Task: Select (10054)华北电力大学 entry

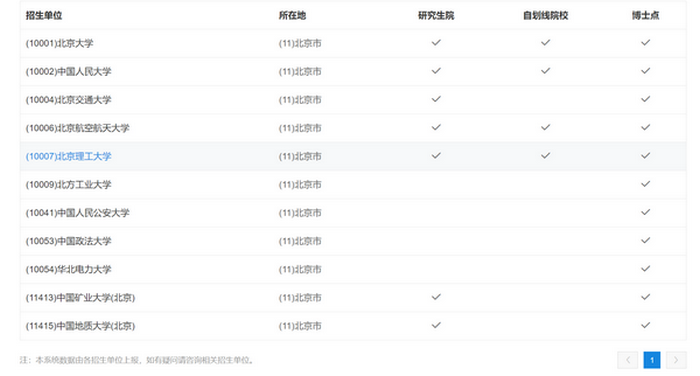Action: 68,269
